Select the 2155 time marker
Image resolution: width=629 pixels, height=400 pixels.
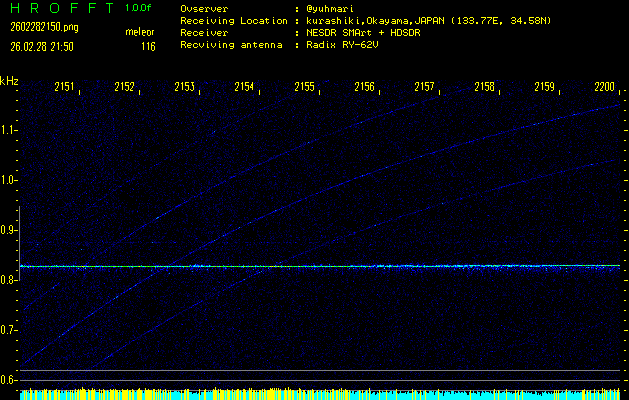pyautogui.click(x=304, y=87)
